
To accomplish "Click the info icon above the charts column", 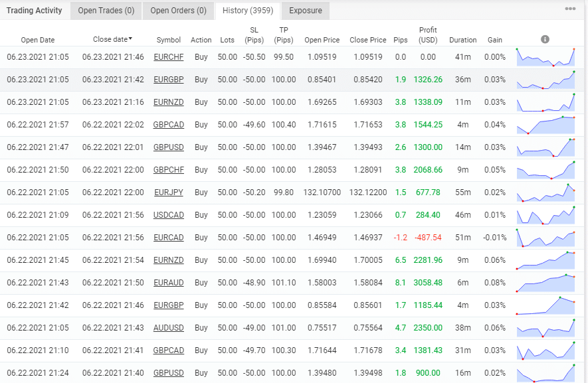I will pos(545,38).
